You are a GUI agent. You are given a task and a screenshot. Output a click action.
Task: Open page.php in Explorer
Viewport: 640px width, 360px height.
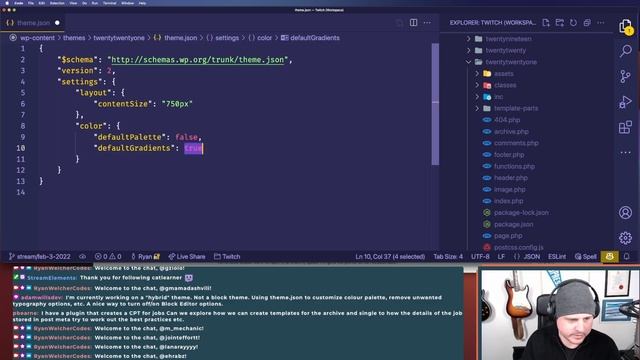coord(508,236)
